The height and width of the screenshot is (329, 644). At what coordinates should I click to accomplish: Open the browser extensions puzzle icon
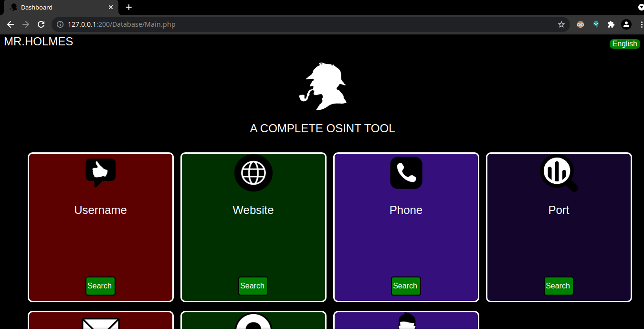pos(611,24)
